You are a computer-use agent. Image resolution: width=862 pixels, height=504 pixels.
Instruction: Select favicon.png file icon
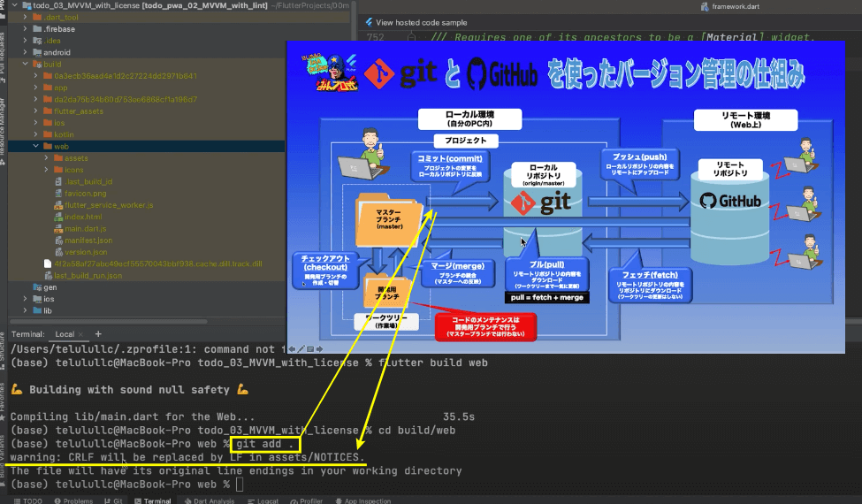click(x=58, y=194)
